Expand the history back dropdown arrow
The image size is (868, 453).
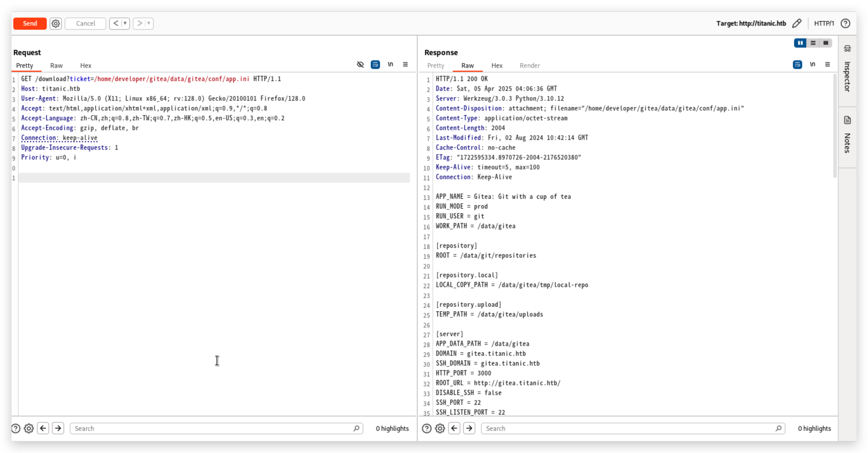pyautogui.click(x=125, y=23)
